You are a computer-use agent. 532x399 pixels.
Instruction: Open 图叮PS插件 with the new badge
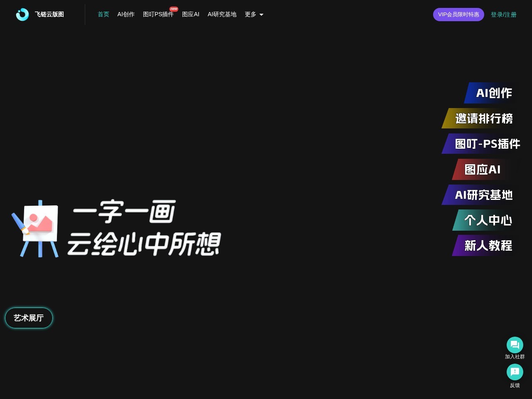(158, 14)
